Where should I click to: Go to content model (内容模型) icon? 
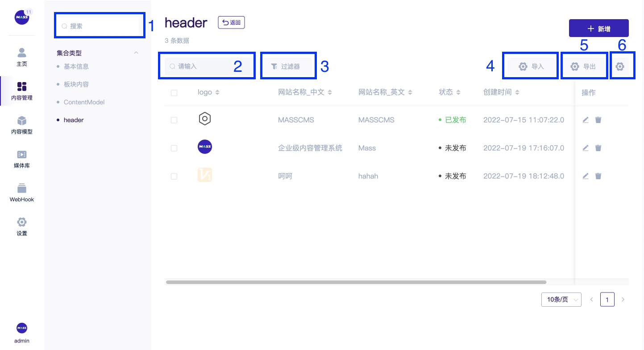point(22,121)
